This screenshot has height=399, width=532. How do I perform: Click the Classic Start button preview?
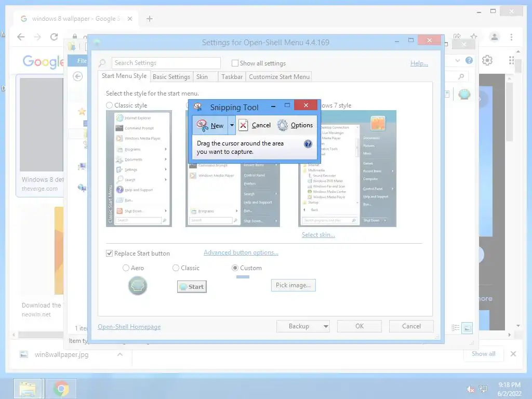tap(192, 287)
